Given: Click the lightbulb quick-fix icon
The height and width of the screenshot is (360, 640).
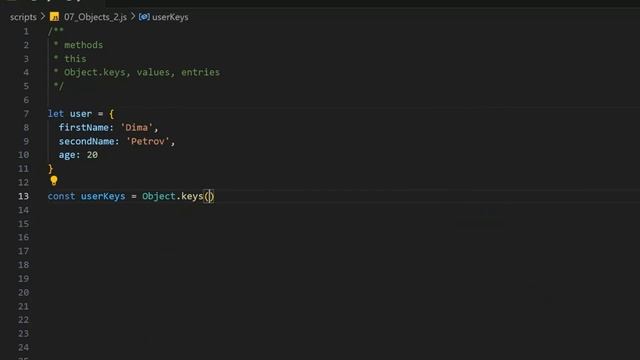Looking at the screenshot, I should point(54,180).
